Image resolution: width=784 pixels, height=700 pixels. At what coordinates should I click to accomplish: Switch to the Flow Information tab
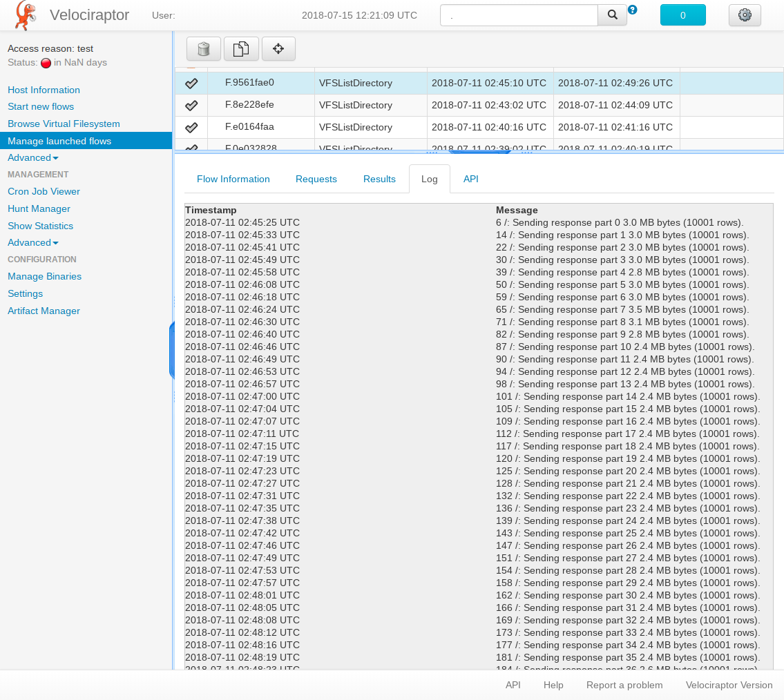pyautogui.click(x=233, y=179)
